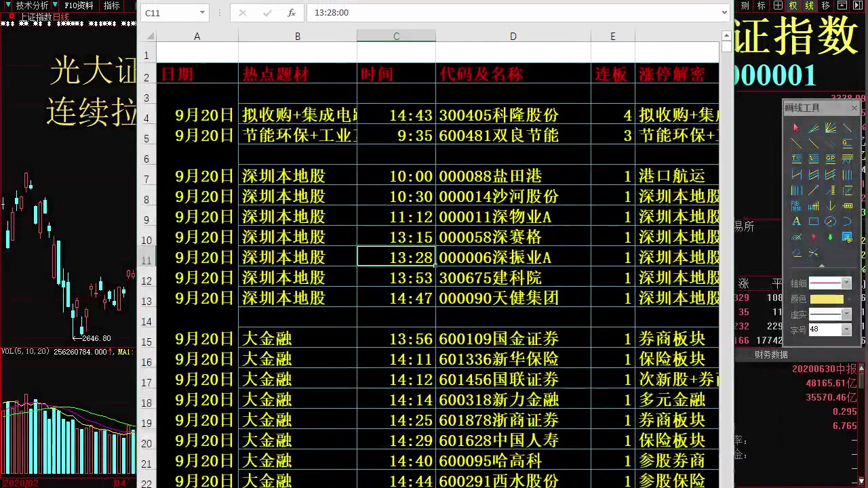Screen dimensions: 868x488
Task: Click the 代码及名称 header cell
Action: tap(513, 74)
